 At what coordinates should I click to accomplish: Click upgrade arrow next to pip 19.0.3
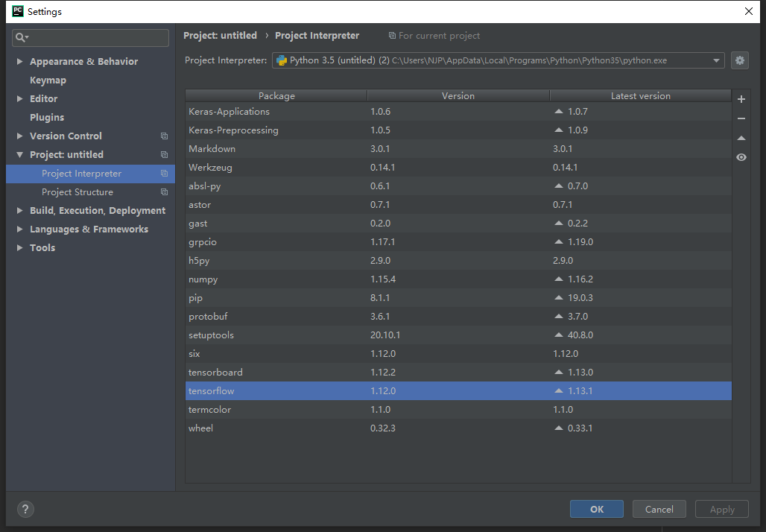pyautogui.click(x=558, y=297)
